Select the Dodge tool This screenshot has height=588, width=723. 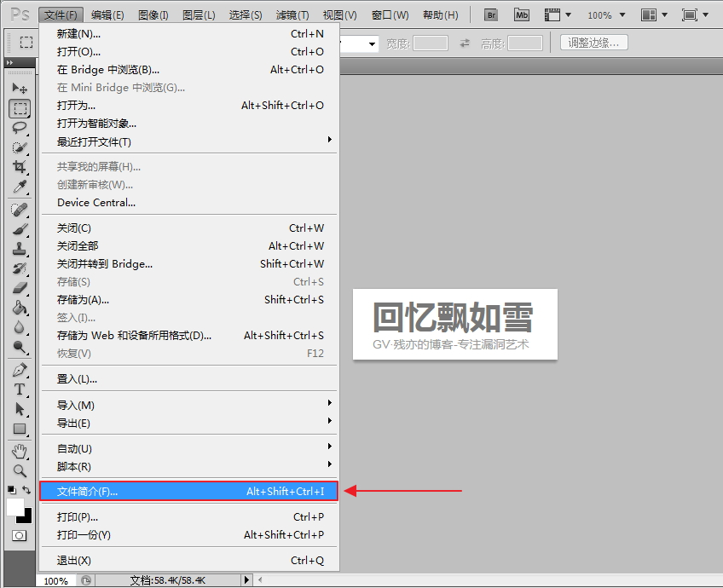pos(20,347)
